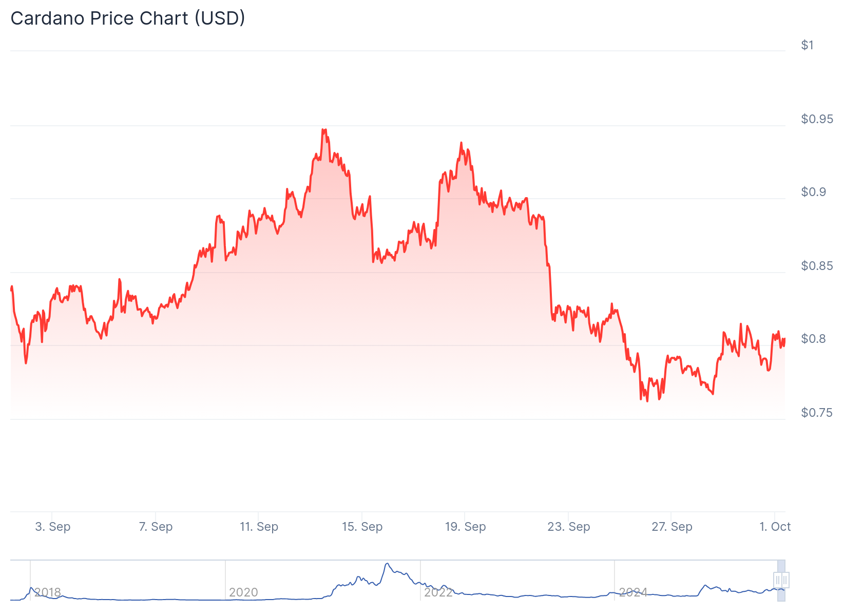This screenshot has width=844, height=616.
Task: Click the 15. Sep date label
Action: 362,527
